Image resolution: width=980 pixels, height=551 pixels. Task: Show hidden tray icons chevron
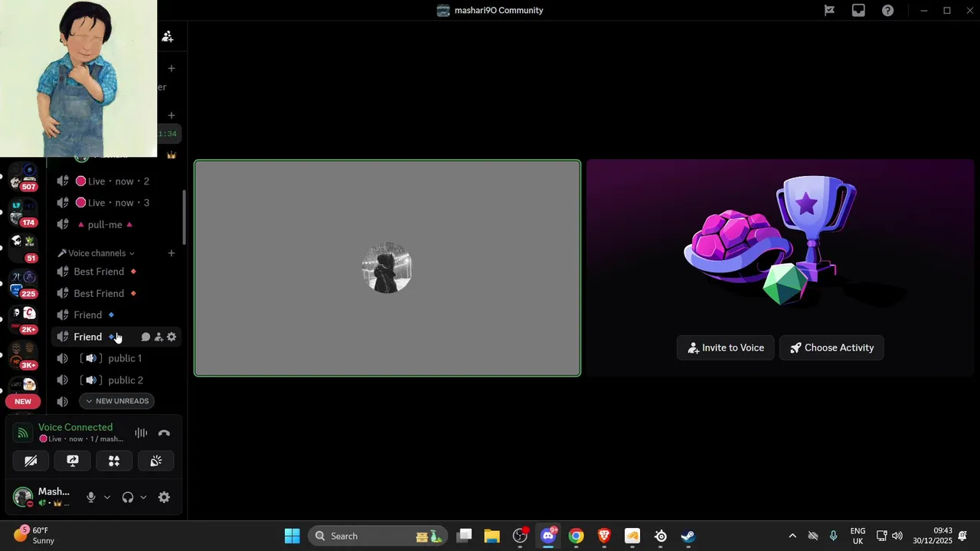[x=792, y=536]
